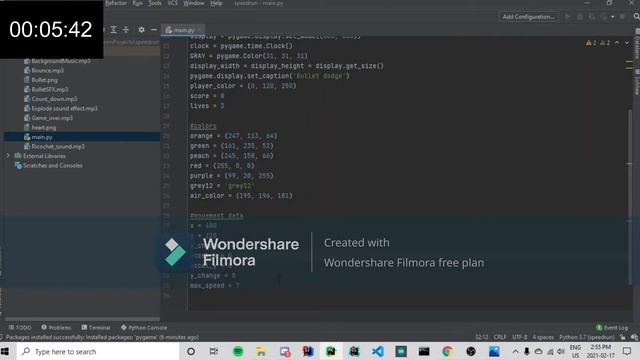
Task: Click the Cortana circle icon
Action: 191,351
